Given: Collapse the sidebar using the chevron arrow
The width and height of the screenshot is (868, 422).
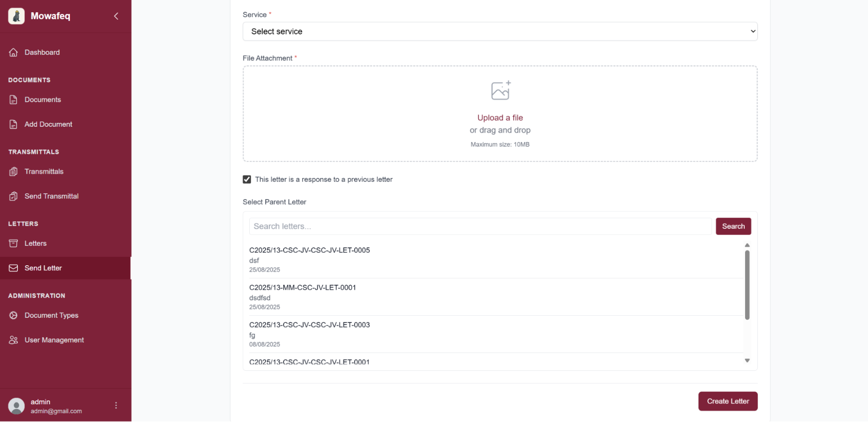Looking at the screenshot, I should [x=116, y=16].
